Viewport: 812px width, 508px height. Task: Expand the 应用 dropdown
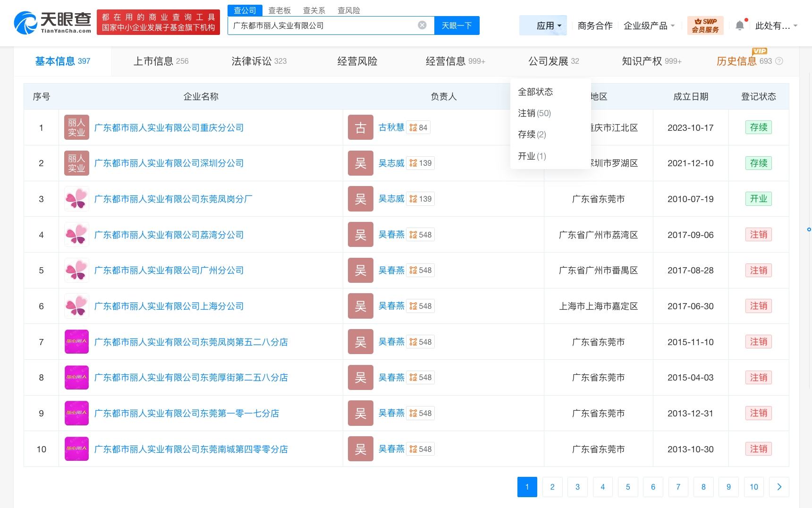click(549, 25)
